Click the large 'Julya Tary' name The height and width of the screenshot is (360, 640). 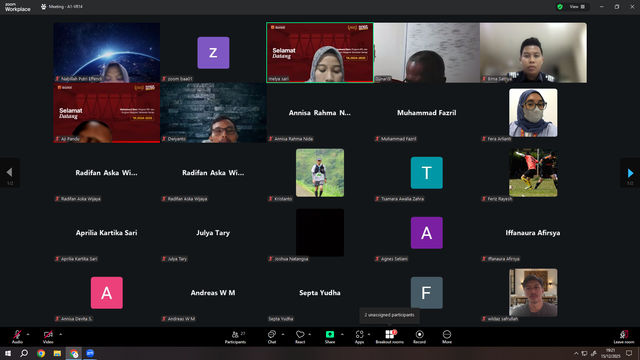pyautogui.click(x=213, y=233)
